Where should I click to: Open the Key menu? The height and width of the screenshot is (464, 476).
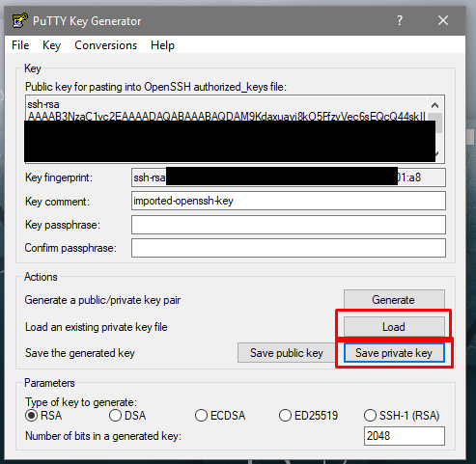pyautogui.click(x=51, y=45)
